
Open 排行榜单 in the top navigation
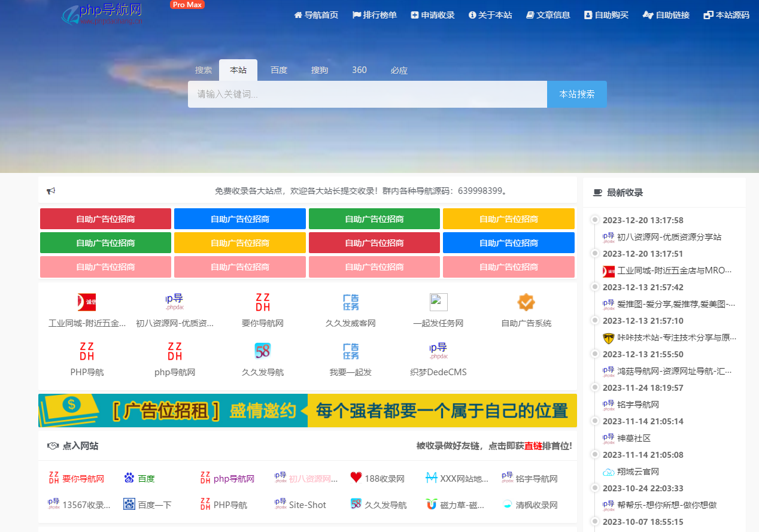(x=374, y=15)
